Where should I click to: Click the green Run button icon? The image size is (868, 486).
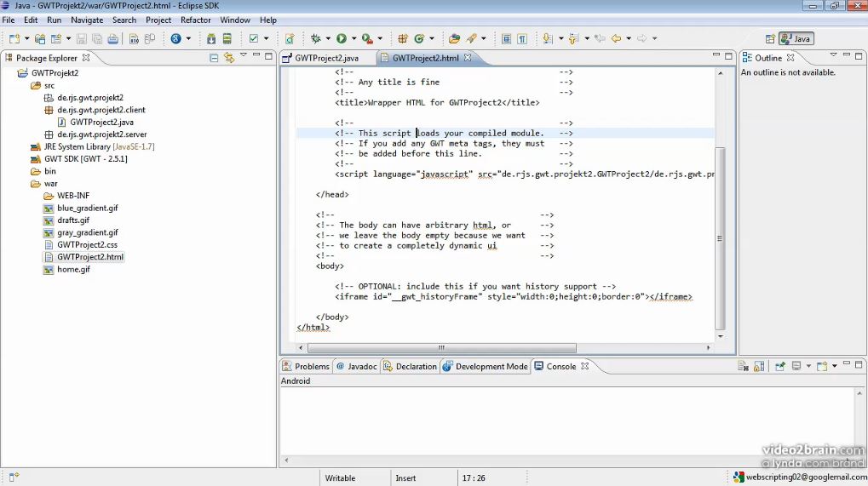(x=342, y=38)
